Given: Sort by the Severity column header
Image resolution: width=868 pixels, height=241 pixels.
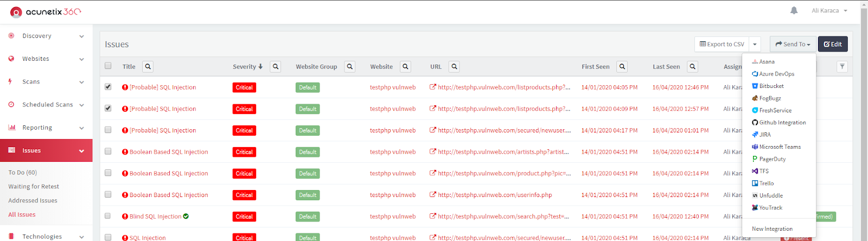Looking at the screenshot, I should (x=247, y=67).
